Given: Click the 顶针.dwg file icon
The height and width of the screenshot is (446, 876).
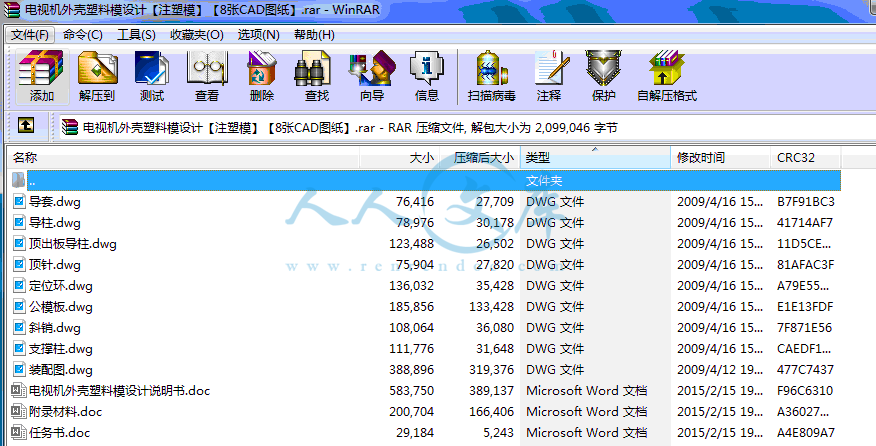Looking at the screenshot, I should (20, 264).
